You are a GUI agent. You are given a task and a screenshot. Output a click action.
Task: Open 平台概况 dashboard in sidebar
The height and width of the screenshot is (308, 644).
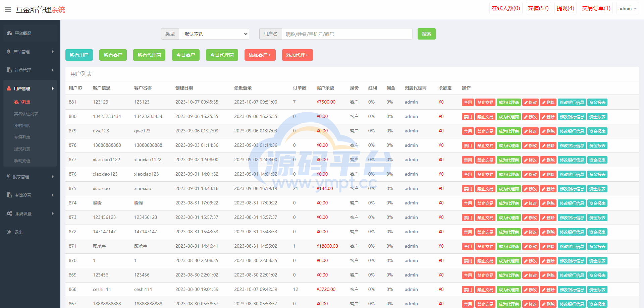pyautogui.click(x=30, y=33)
